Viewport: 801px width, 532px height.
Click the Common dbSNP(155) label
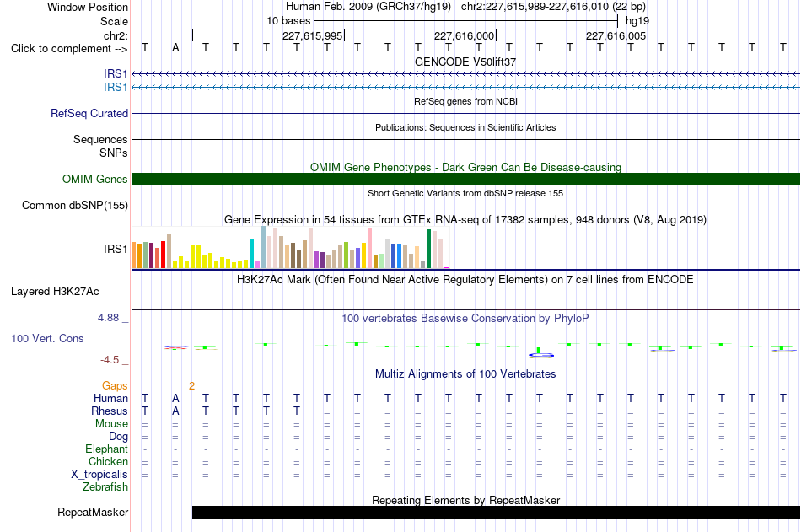pos(74,206)
